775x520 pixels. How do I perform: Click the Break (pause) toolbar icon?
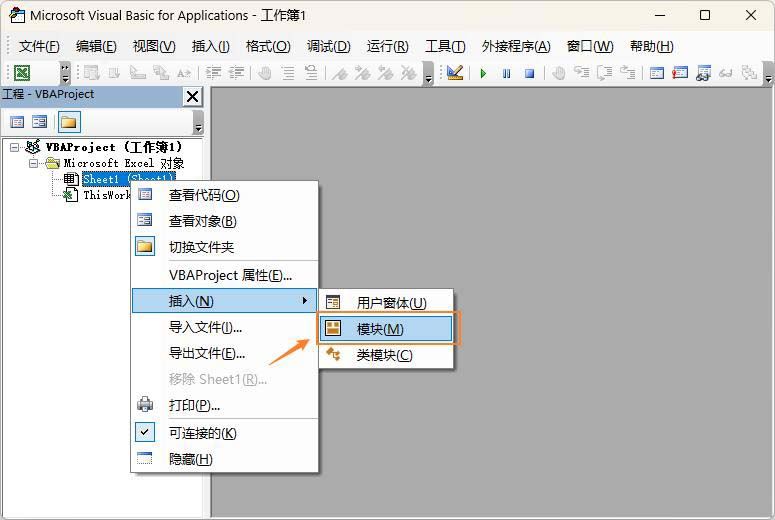click(x=507, y=74)
